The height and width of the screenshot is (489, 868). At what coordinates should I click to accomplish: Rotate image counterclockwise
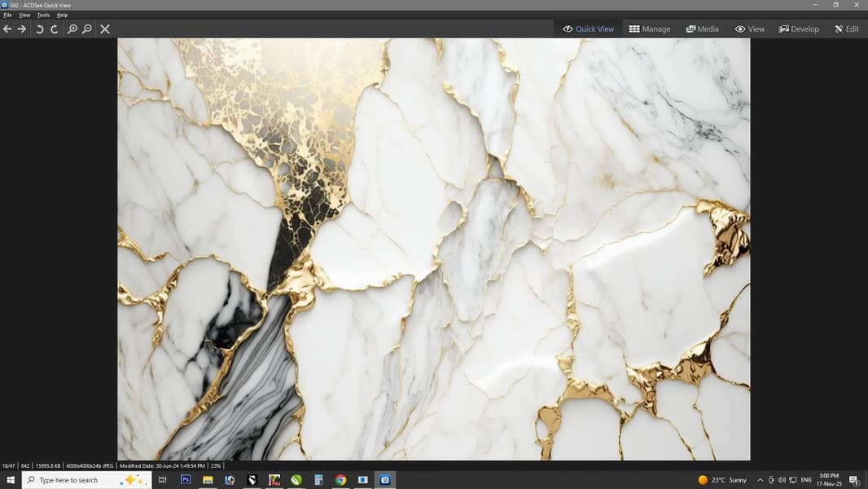pos(39,29)
